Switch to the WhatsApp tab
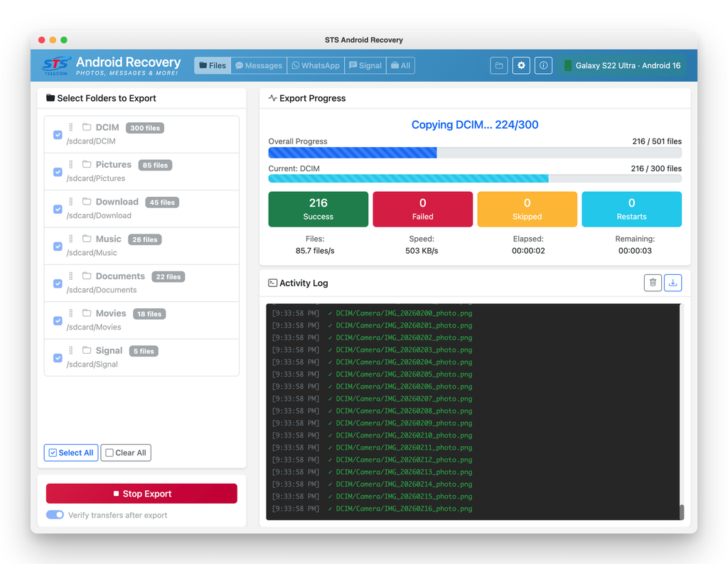 [x=316, y=65]
